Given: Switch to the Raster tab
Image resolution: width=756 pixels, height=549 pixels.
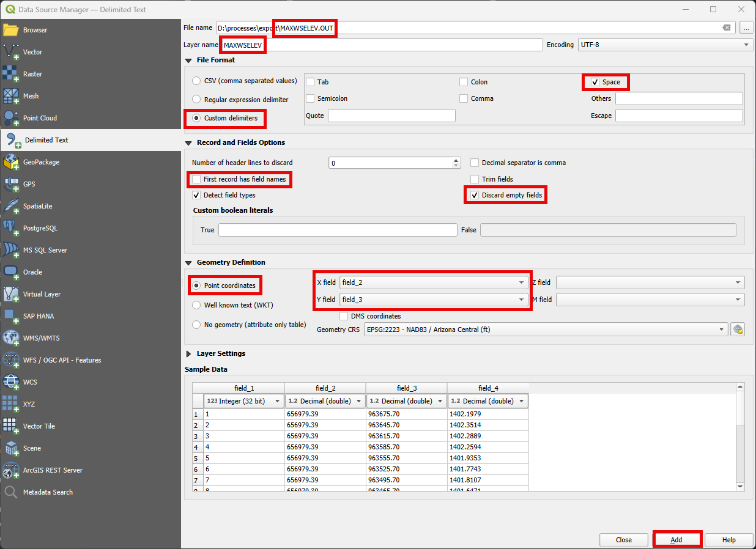Looking at the screenshot, I should pos(32,74).
